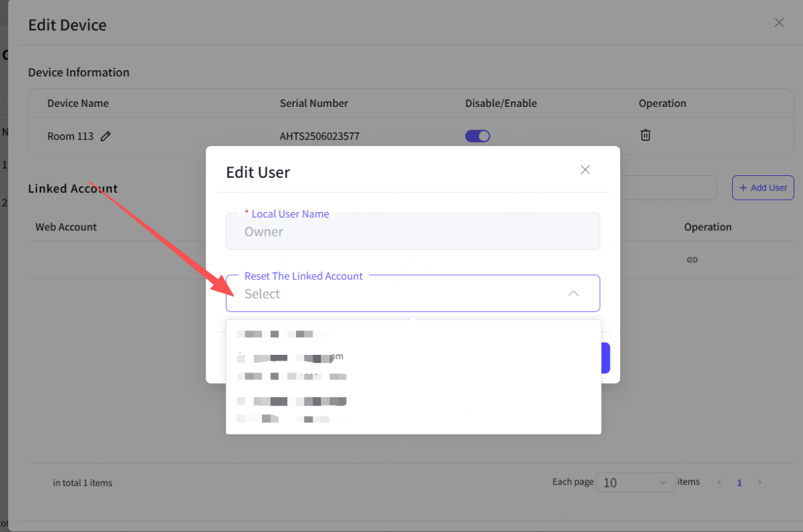This screenshot has height=532, width=803.
Task: Choose the second account ending in "om"
Action: coord(290,357)
